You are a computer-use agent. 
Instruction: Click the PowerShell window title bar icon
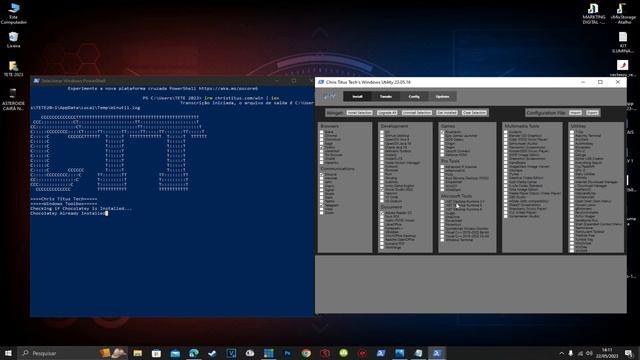click(36, 81)
